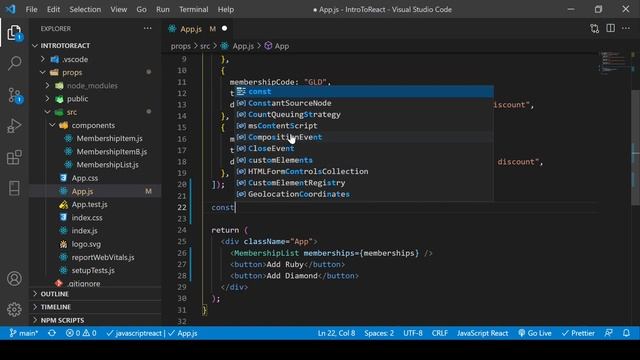The width and height of the screenshot is (640, 360).
Task: Open the Run menu
Action: pyautogui.click(x=162, y=9)
